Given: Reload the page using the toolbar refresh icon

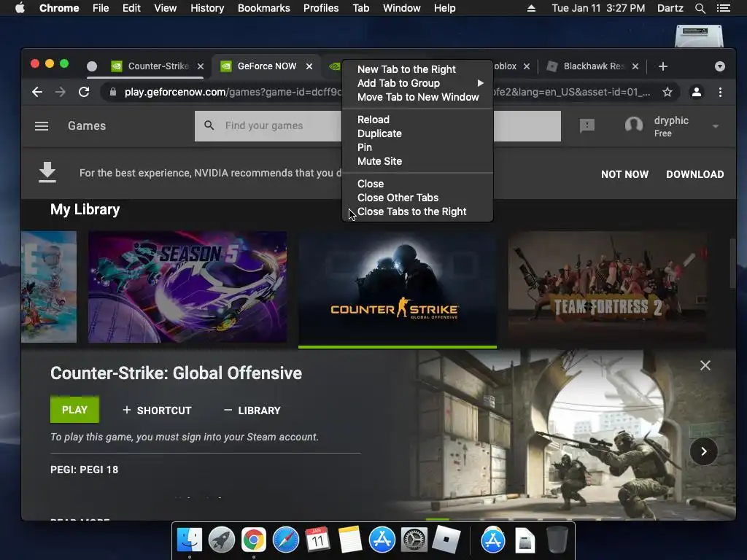Looking at the screenshot, I should click(84, 92).
